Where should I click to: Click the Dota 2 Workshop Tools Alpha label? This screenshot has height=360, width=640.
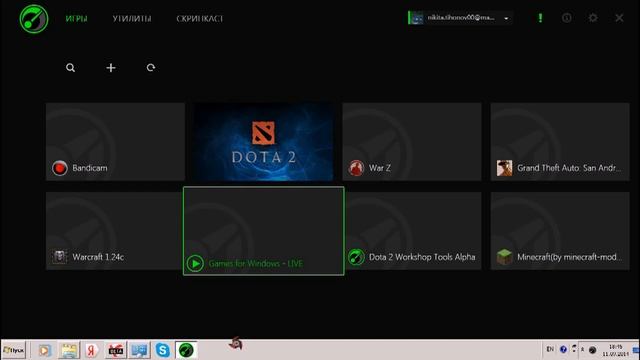coord(422,257)
